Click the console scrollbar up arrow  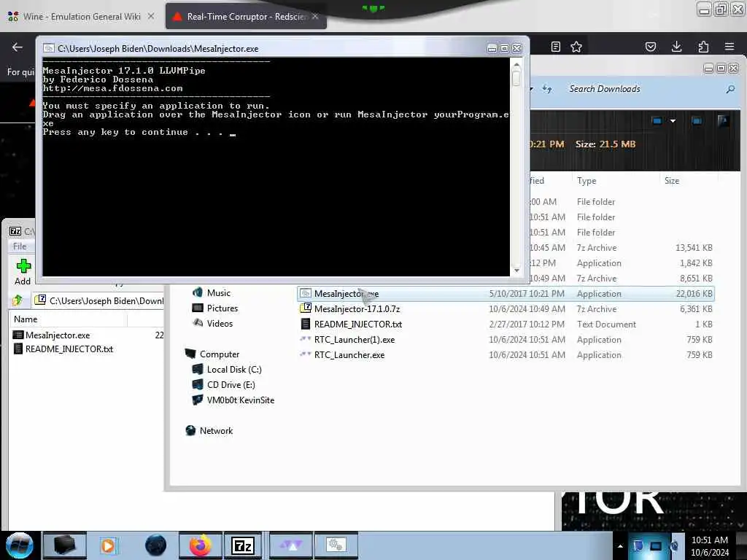coord(516,64)
